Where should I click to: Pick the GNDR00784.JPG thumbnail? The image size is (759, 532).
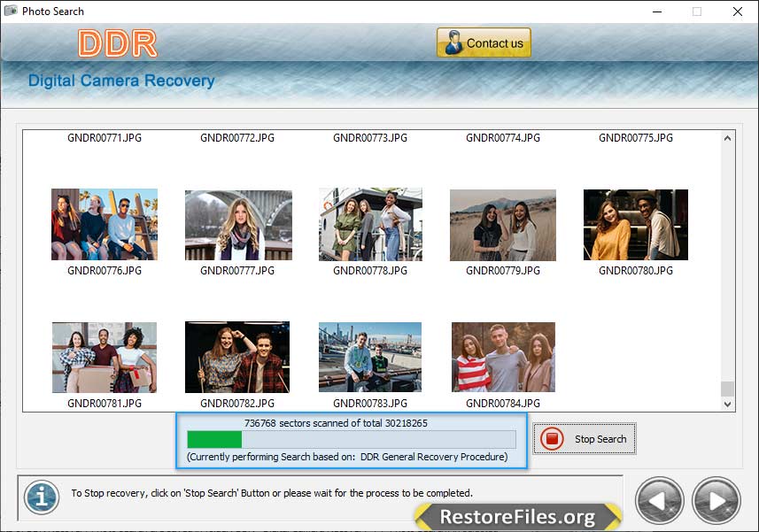(503, 357)
